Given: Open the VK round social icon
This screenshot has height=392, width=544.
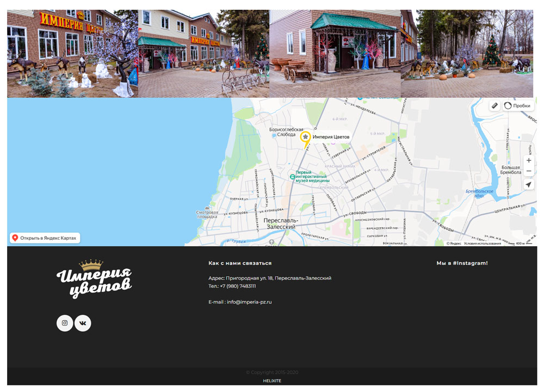Looking at the screenshot, I should coord(83,323).
